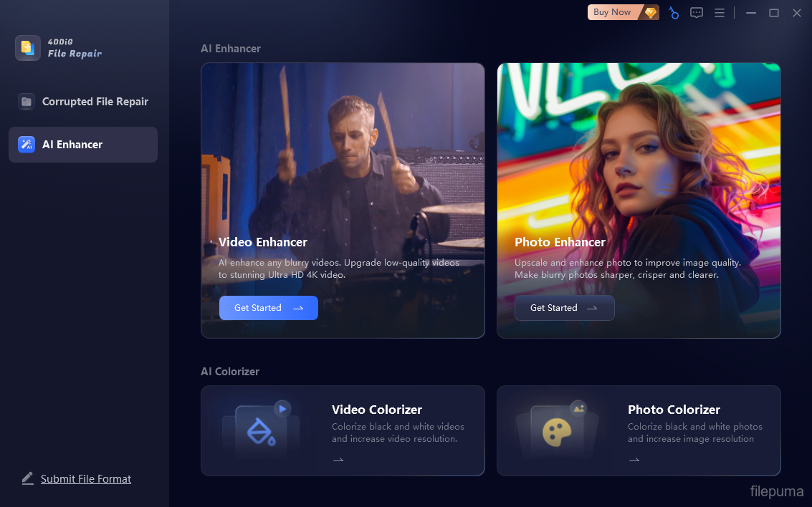Click the key/register icon in title bar
Image resolution: width=812 pixels, height=507 pixels.
(674, 13)
